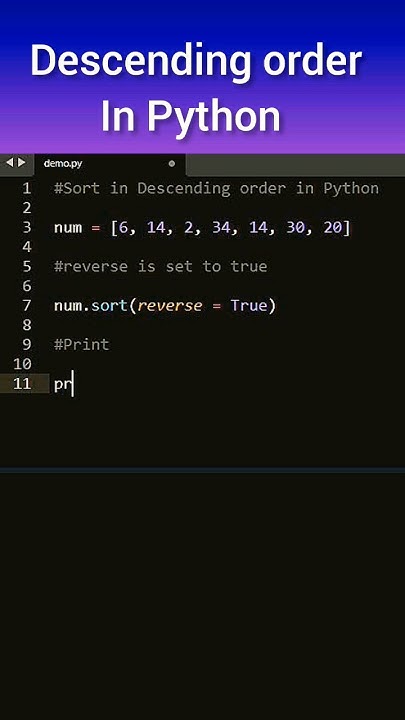Click the value 34 in the list

221,227
